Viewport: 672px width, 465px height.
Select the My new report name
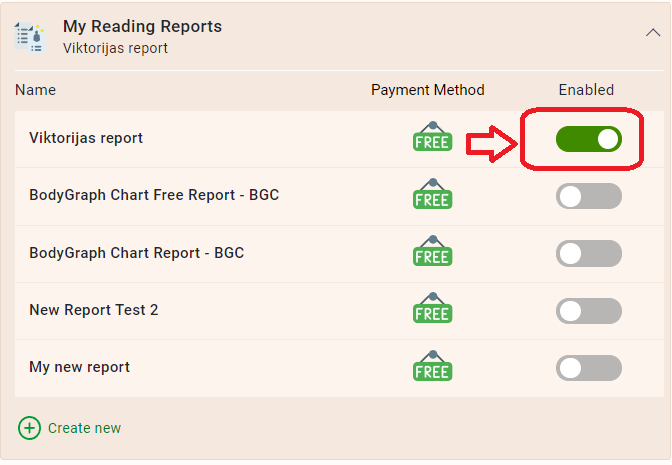(79, 367)
